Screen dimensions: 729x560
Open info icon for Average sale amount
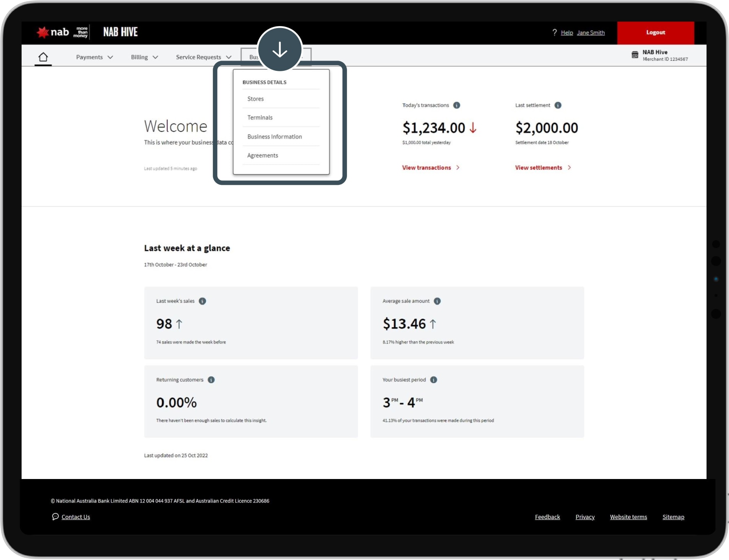click(x=437, y=301)
